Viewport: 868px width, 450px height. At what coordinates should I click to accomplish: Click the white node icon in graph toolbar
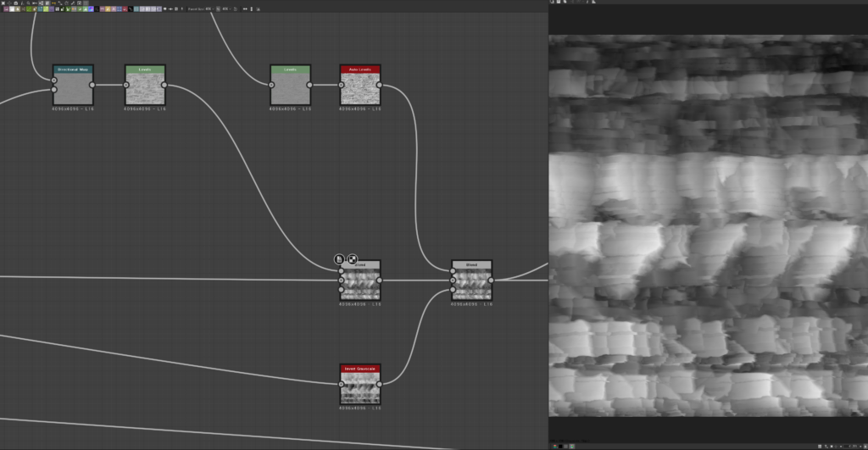pyautogui.click(x=12, y=8)
